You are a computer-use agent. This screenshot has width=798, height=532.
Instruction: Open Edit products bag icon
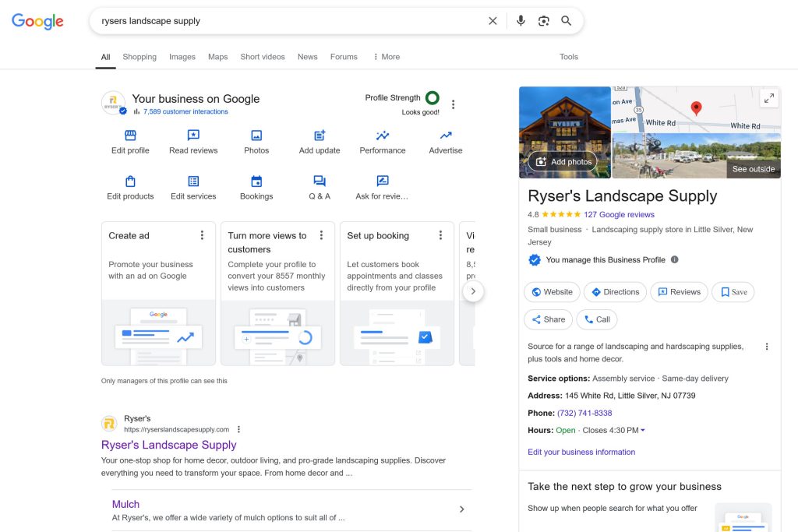point(130,181)
